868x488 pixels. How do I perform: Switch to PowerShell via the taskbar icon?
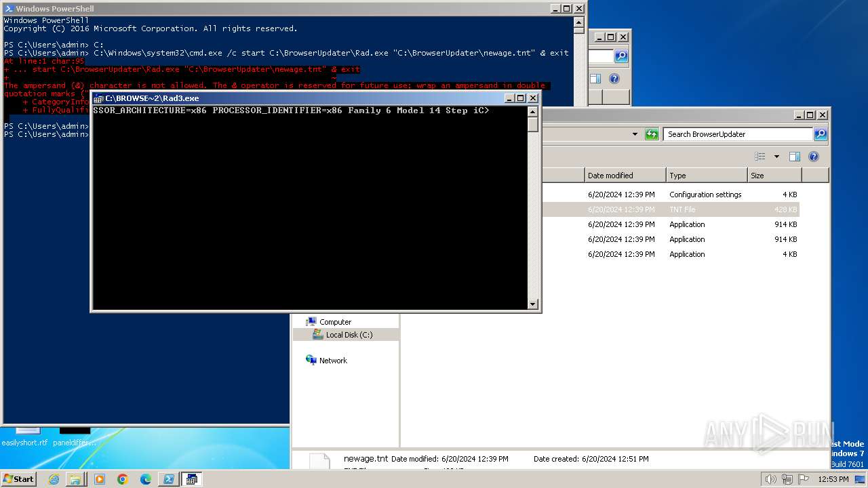[x=168, y=479]
